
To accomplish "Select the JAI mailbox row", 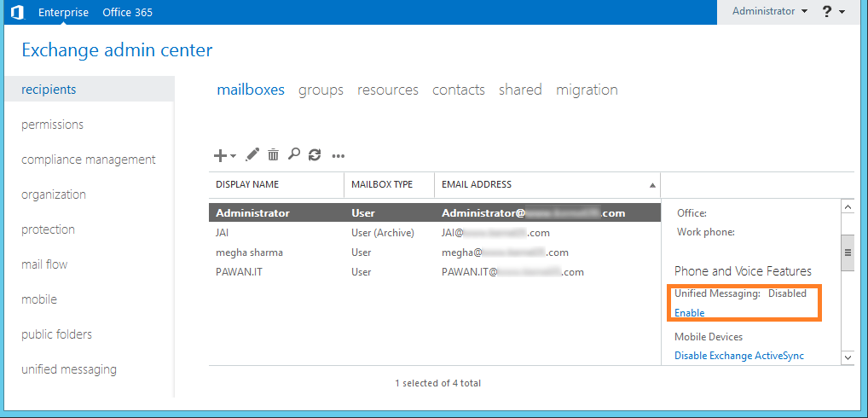I will [x=435, y=233].
